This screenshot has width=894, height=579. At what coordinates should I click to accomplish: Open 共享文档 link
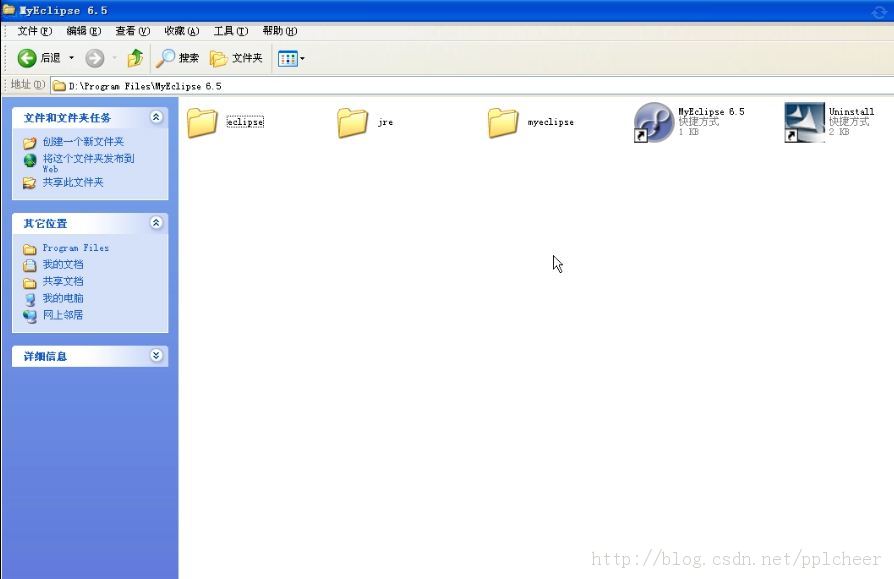(x=63, y=281)
